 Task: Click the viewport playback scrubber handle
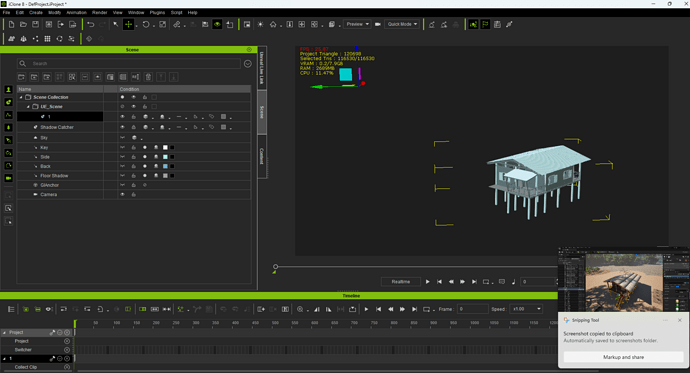(275, 267)
